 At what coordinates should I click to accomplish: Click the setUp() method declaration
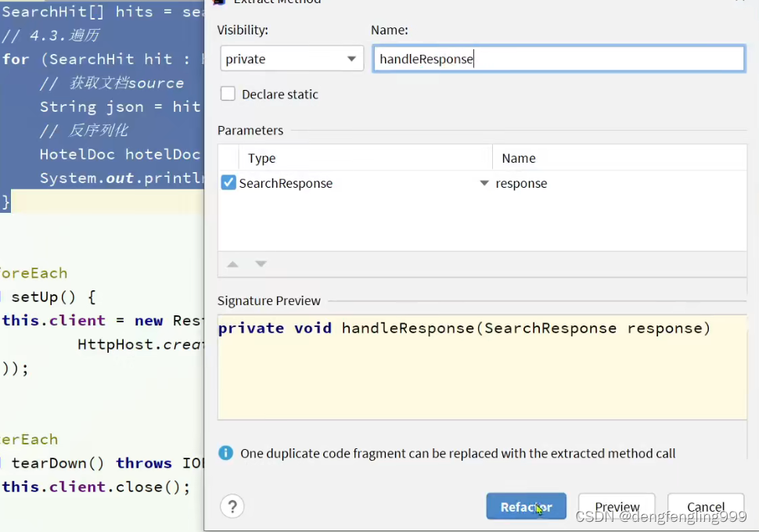click(x=53, y=297)
